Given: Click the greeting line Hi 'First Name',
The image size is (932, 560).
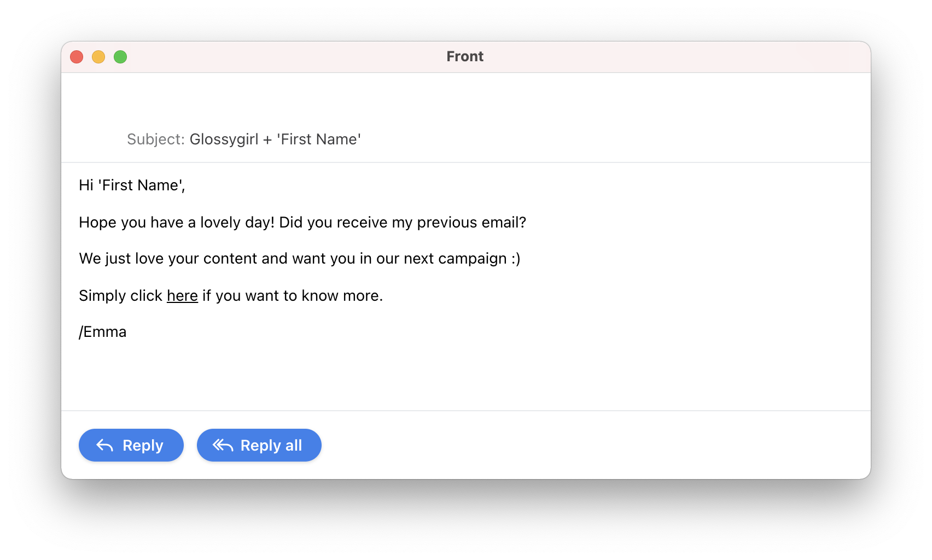Looking at the screenshot, I should click(132, 185).
